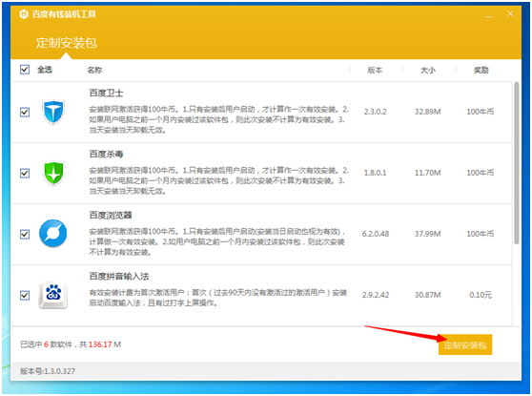Click the 百度卫士 blue shield icon
532x396 pixels.
[x=53, y=112]
